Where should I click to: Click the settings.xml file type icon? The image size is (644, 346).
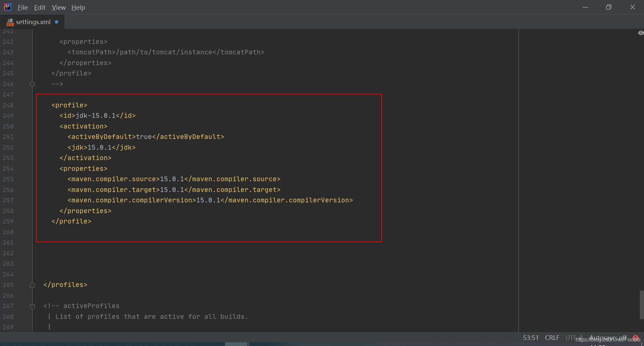10,22
